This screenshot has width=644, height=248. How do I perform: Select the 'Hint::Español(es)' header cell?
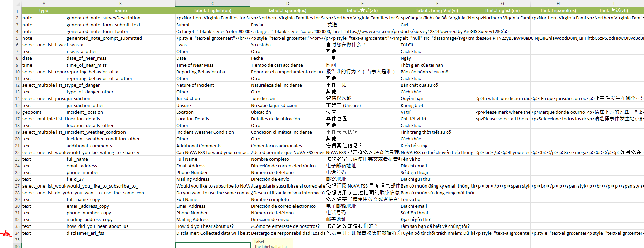(x=558, y=11)
